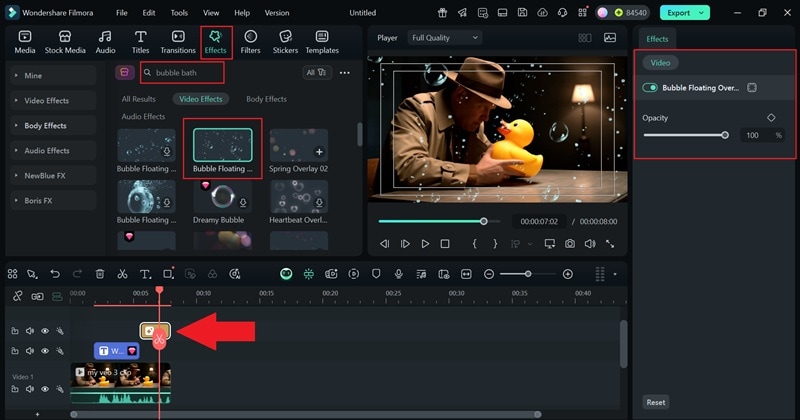The image size is (800, 420).
Task: Open the File menu
Action: (121, 13)
